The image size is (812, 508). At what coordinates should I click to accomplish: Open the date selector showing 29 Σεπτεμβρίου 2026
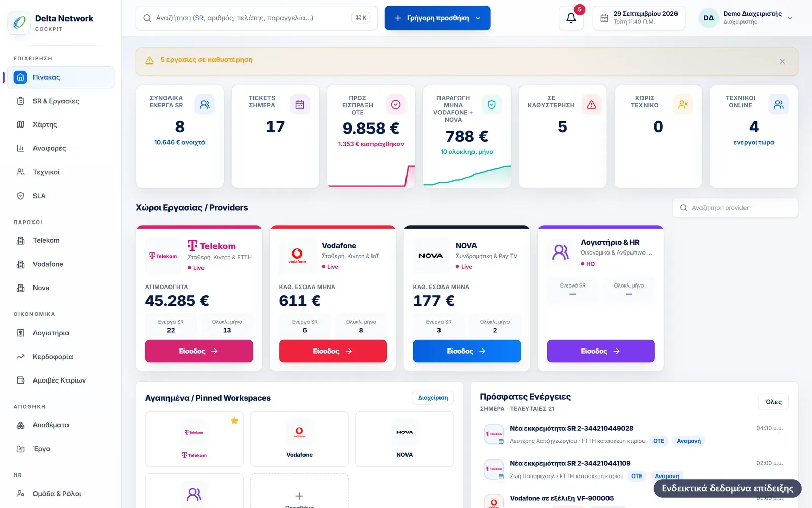(x=639, y=18)
